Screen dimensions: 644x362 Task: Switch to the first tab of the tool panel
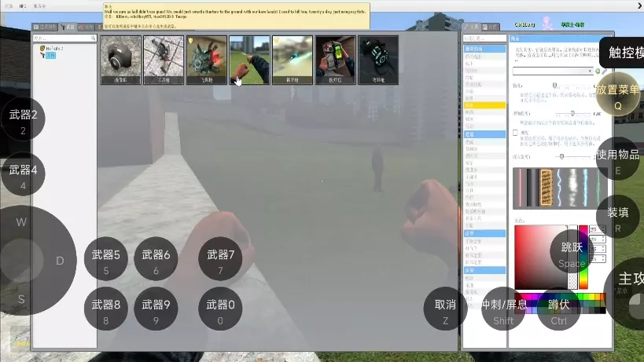(x=471, y=27)
